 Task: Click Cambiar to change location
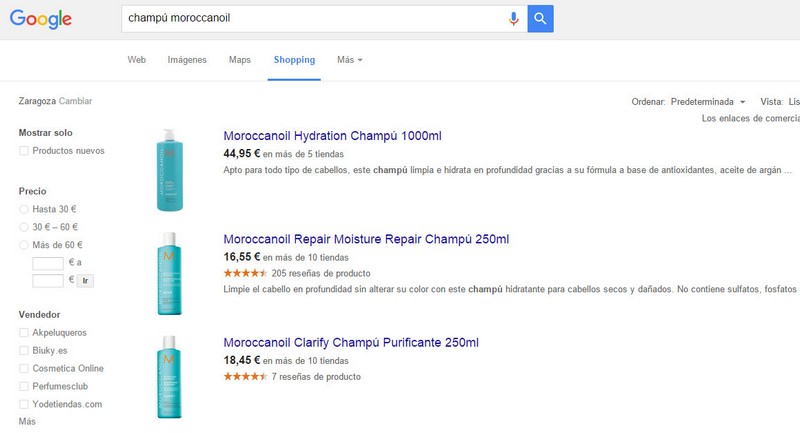tap(76, 101)
